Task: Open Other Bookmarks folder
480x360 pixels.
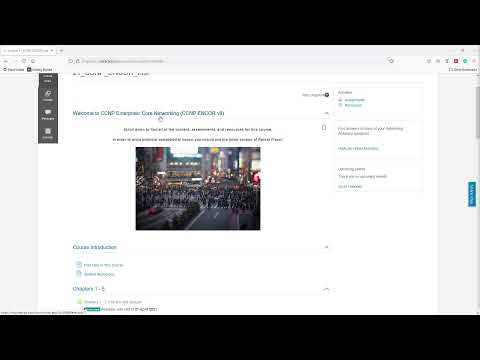Action: [463, 70]
